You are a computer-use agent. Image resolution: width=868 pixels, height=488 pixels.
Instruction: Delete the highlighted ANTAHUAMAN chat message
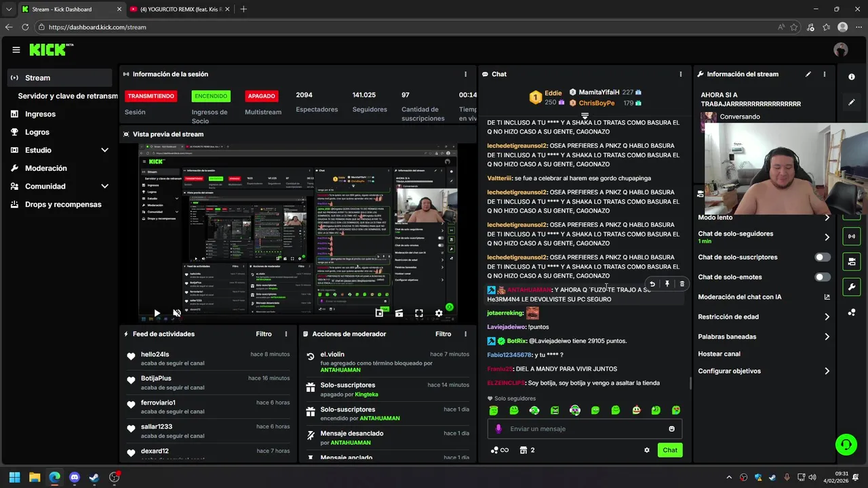point(682,284)
